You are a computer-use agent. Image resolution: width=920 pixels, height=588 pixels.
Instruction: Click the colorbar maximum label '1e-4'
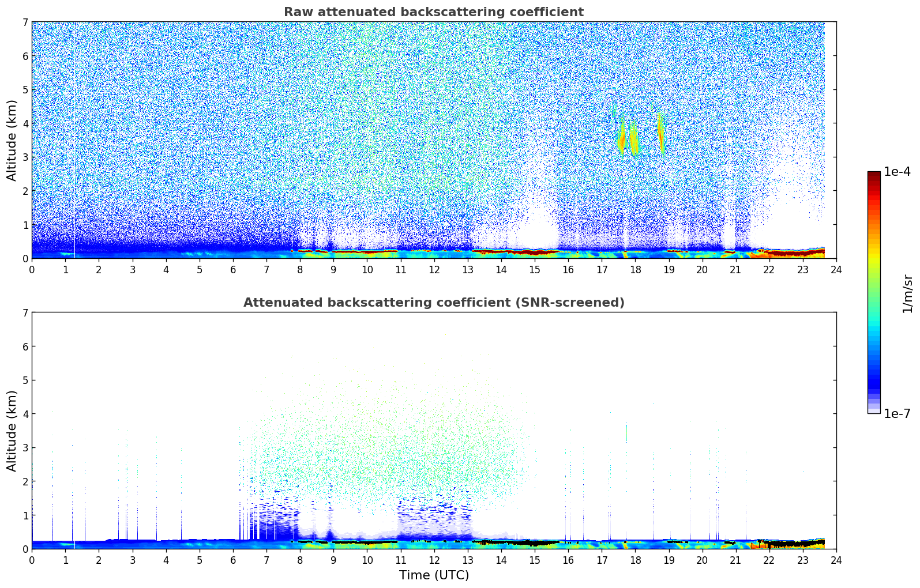click(897, 172)
